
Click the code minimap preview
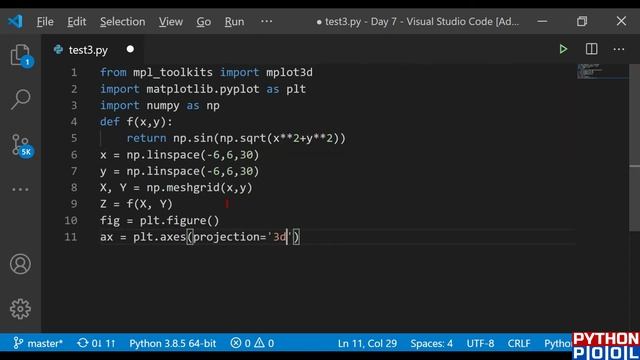pos(602,71)
